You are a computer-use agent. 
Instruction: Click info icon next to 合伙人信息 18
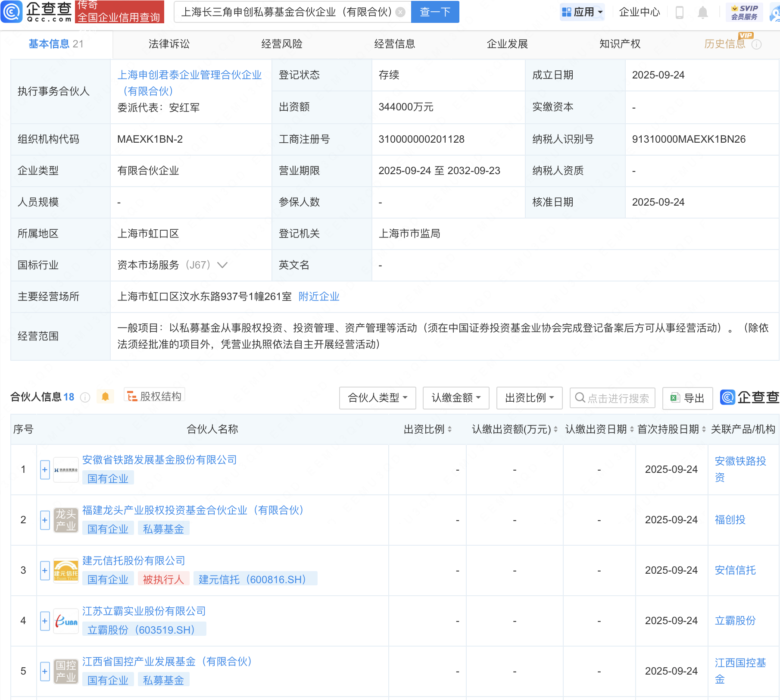(85, 397)
